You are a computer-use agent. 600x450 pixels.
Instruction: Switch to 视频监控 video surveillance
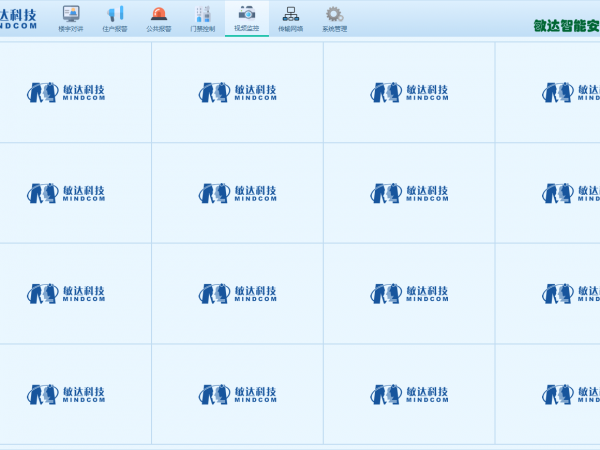click(246, 18)
